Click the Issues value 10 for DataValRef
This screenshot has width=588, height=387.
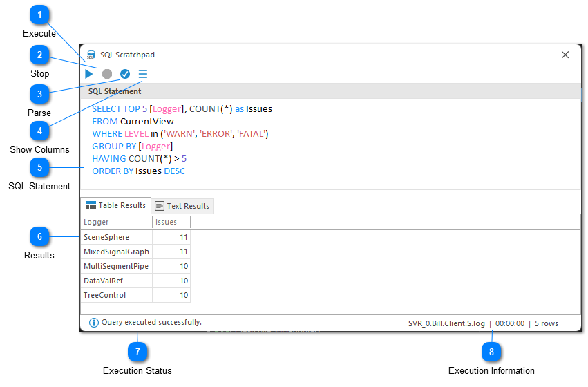pos(171,281)
